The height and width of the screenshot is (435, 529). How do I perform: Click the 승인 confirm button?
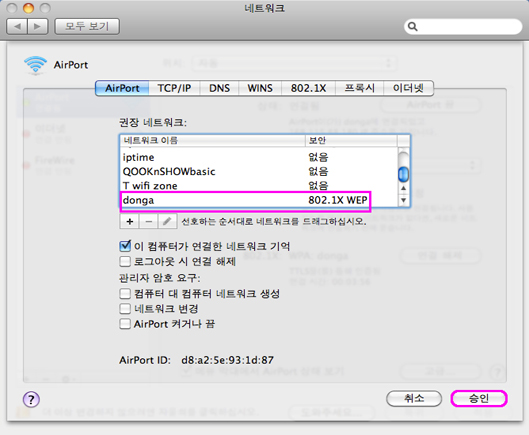click(x=479, y=399)
